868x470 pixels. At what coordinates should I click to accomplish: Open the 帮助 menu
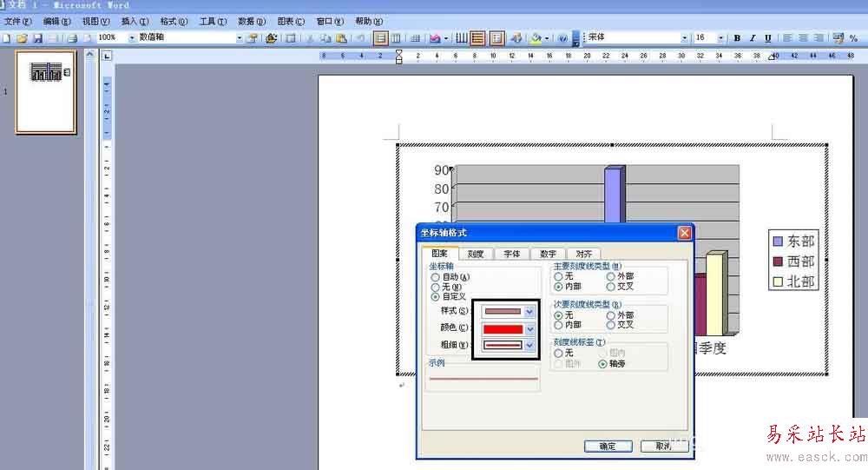(369, 21)
